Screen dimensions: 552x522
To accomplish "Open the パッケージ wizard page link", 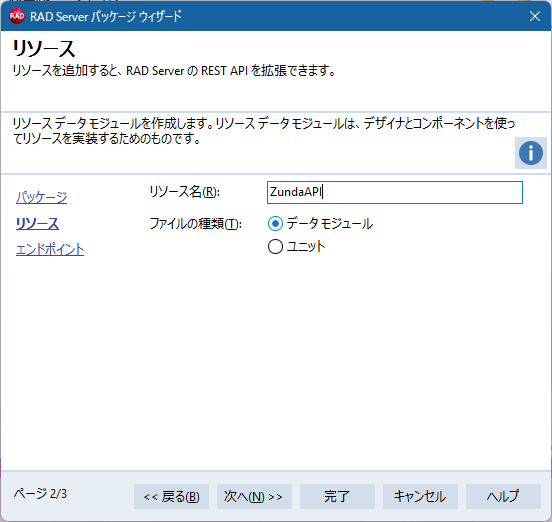I will (x=42, y=197).
